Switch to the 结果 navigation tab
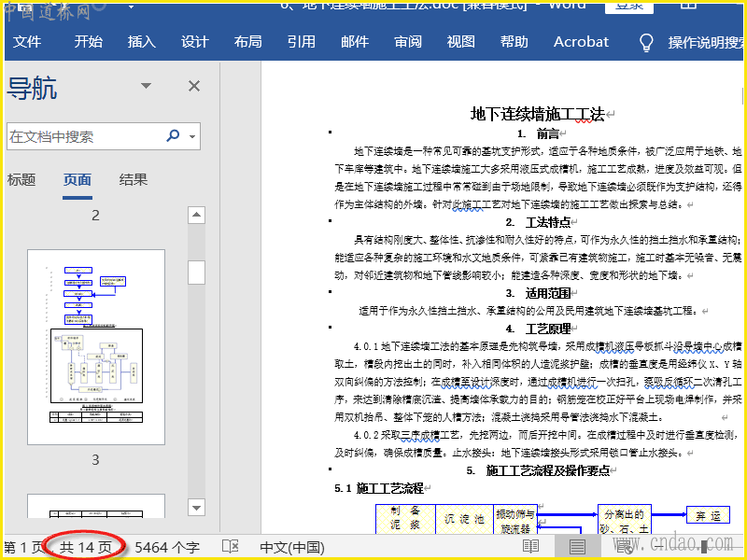Image resolution: width=747 pixels, height=560 pixels. (134, 179)
